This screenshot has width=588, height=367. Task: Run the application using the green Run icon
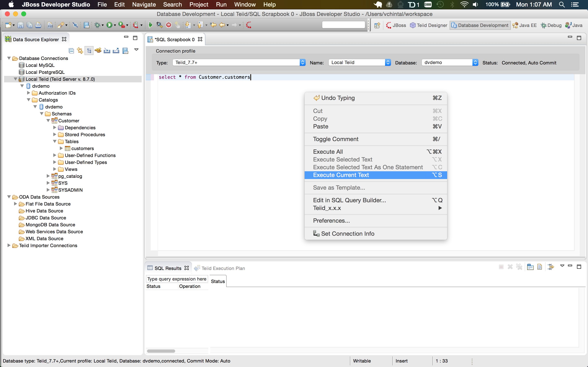110,24
